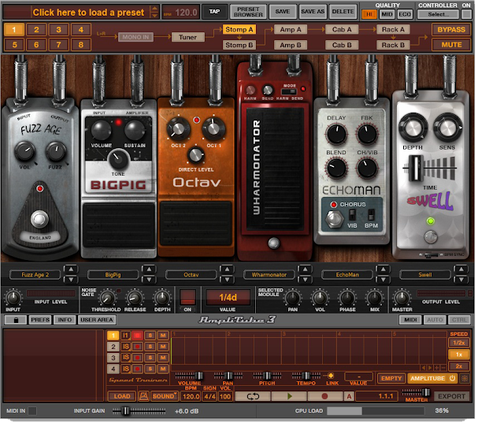This screenshot has width=504, height=445.
Task: Open the metronome icon in Speed Trainer
Action: 143,396
